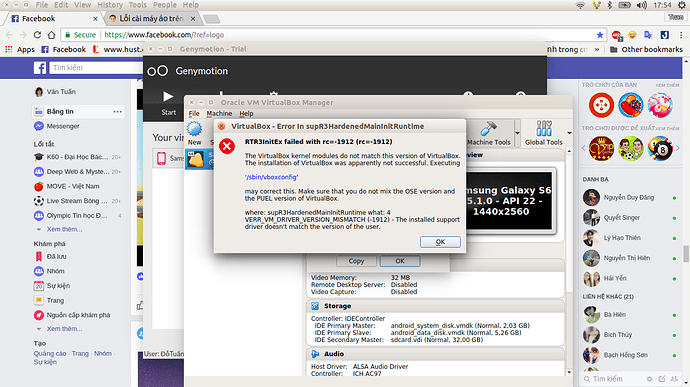Viewport: 690px width, 387px height.
Task: Open the Machine menu in VirtualBox
Action: [219, 114]
